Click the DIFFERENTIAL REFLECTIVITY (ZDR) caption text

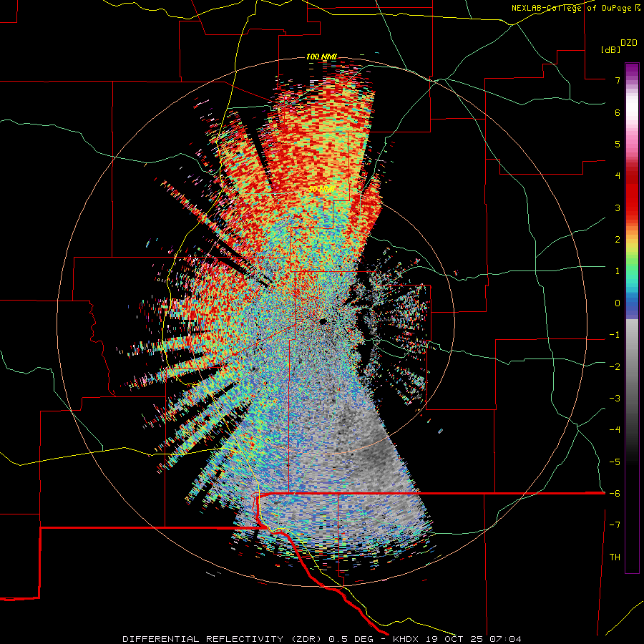pyautogui.click(x=223, y=639)
